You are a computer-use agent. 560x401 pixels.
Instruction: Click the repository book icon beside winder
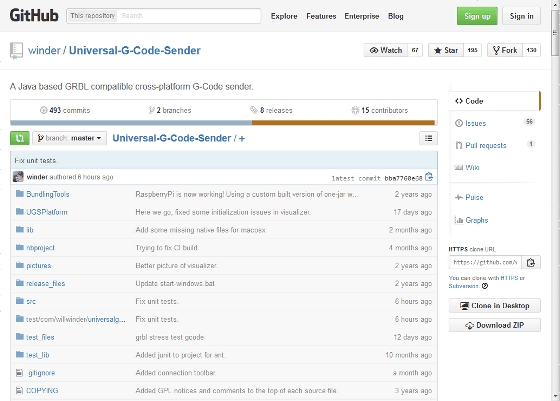point(16,50)
